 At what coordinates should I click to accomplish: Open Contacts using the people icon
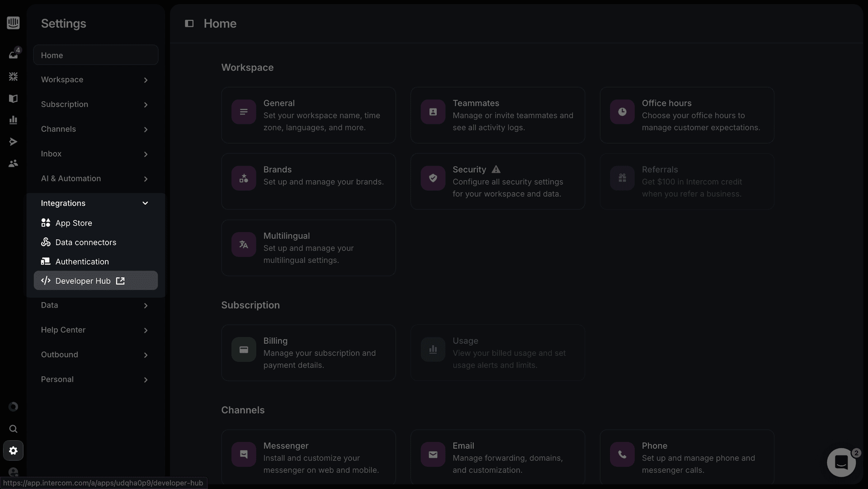point(14,163)
